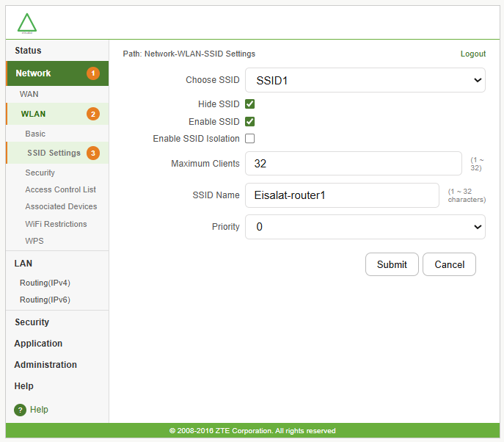The width and height of the screenshot is (504, 442).
Task: Click the green triangle logo
Action: click(27, 23)
